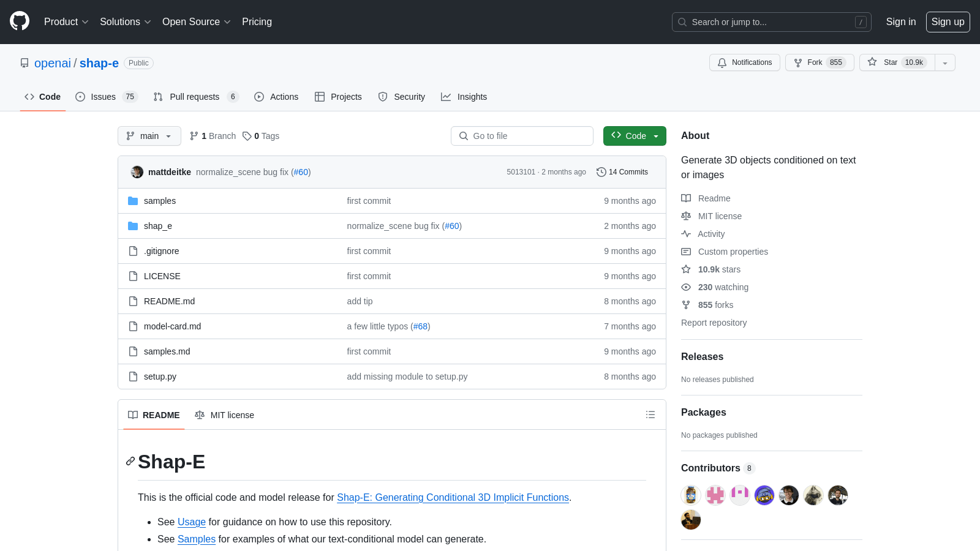Click the .gitignore file icon

(133, 251)
